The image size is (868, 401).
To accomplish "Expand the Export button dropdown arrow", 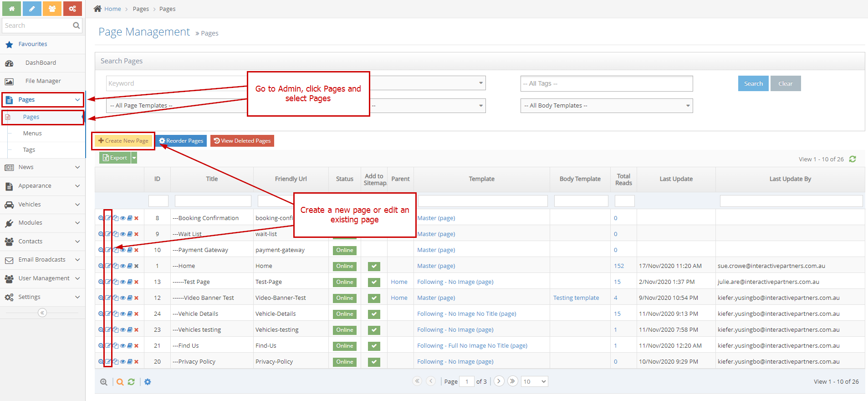I will point(134,158).
